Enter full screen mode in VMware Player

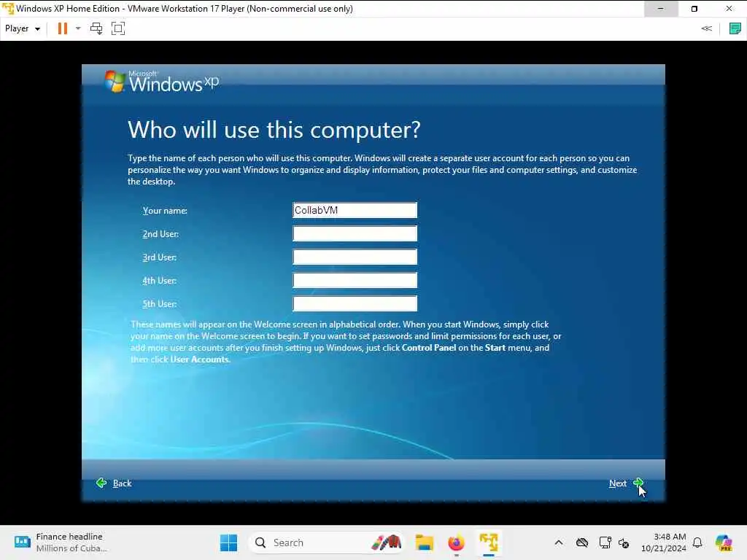click(x=118, y=28)
